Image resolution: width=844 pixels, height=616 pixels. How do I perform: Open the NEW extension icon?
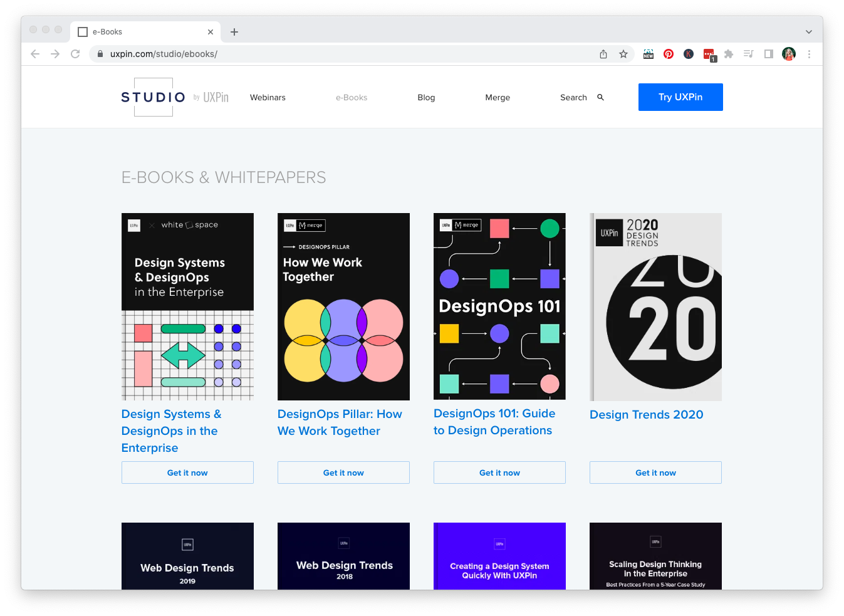tap(649, 54)
